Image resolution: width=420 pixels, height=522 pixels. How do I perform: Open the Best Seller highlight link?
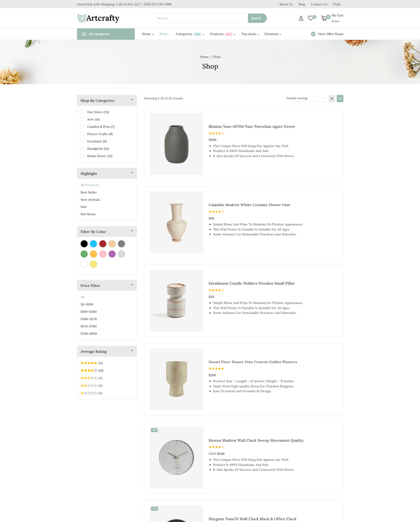point(89,192)
